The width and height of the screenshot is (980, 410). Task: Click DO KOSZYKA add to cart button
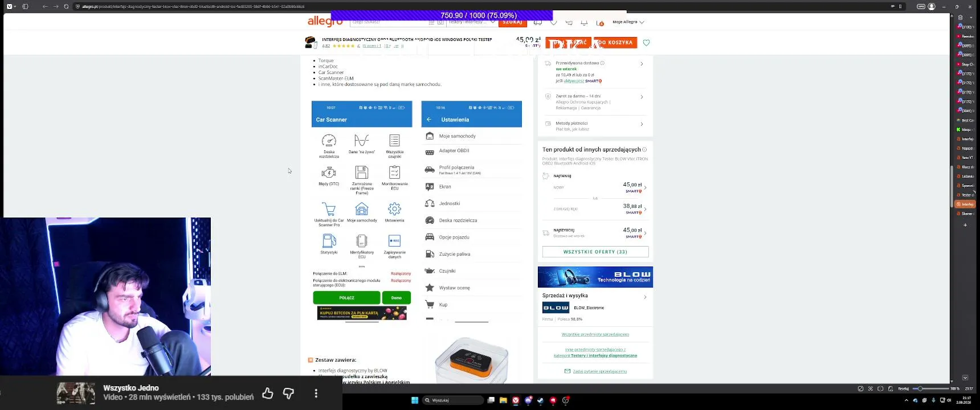point(615,43)
